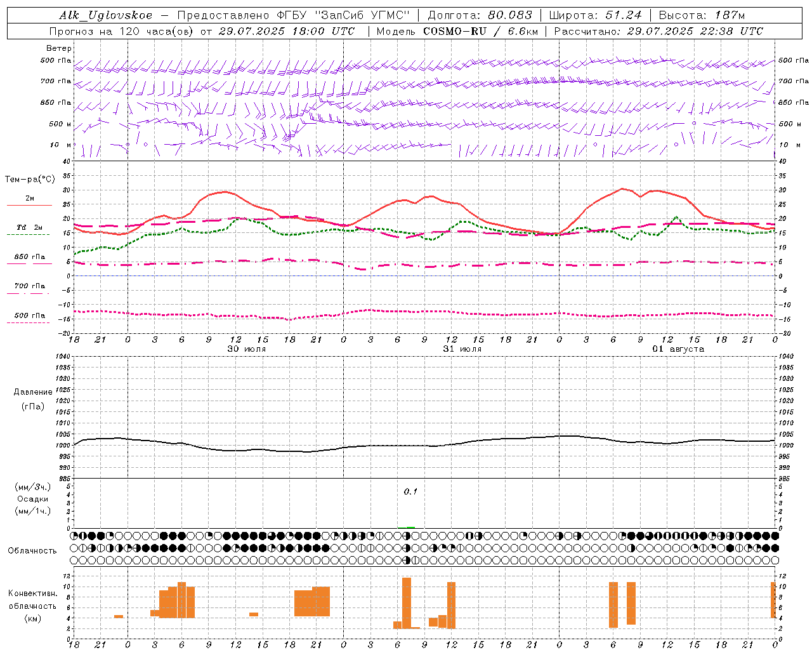The image size is (812, 650).
Task: Toggle the 700 гПа temperature legend entry
Action: (29, 286)
